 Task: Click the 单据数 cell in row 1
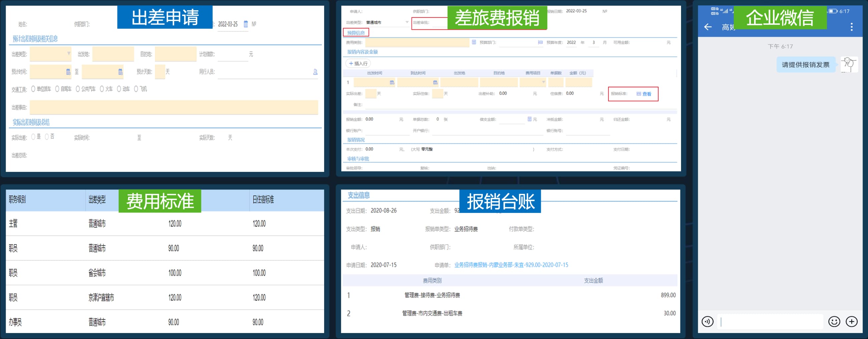pos(556,82)
